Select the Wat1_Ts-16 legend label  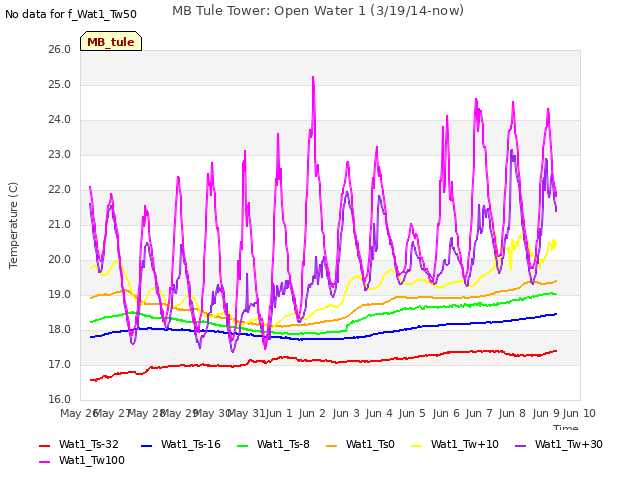tap(191, 444)
